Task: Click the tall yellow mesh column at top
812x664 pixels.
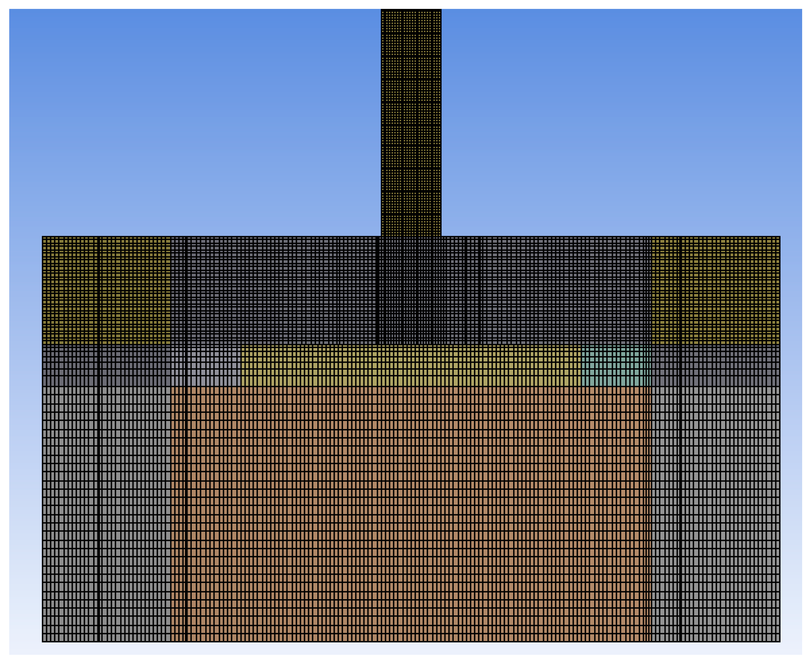Action: click(x=411, y=122)
